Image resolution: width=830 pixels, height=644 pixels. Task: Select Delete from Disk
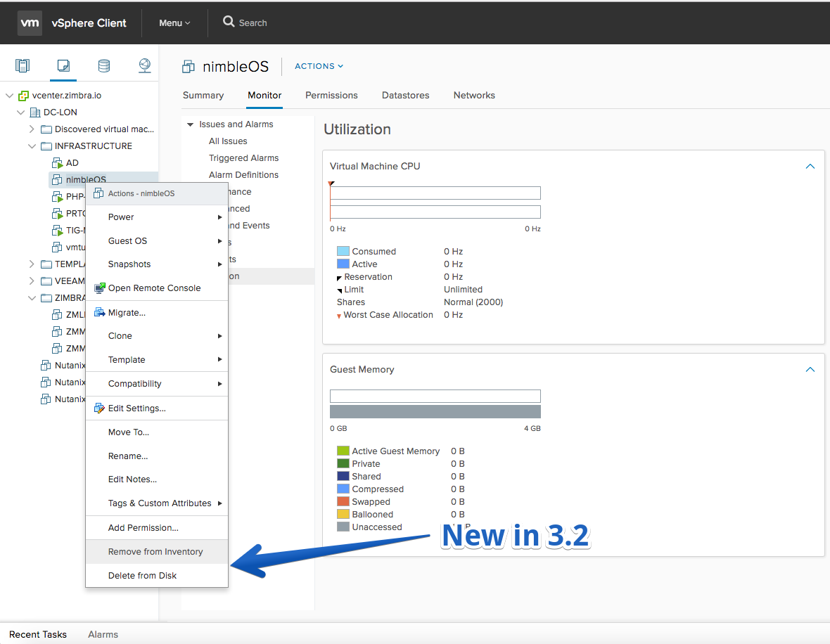click(157, 575)
